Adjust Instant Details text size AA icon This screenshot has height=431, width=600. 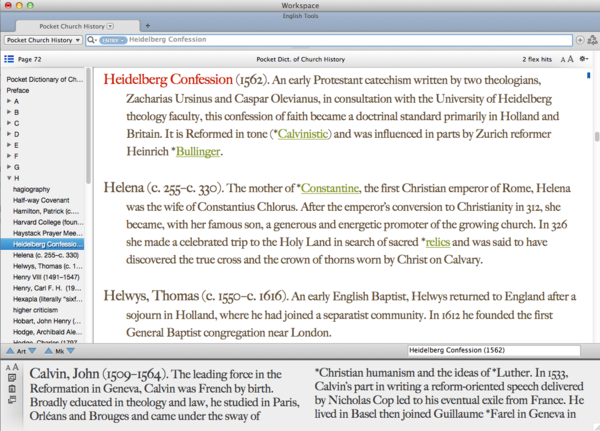(x=12, y=367)
